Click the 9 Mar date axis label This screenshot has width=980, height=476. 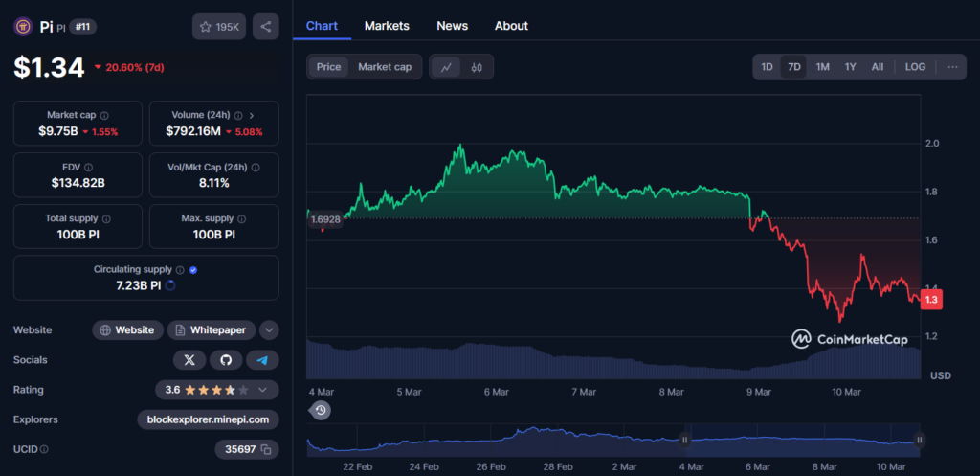pos(758,392)
